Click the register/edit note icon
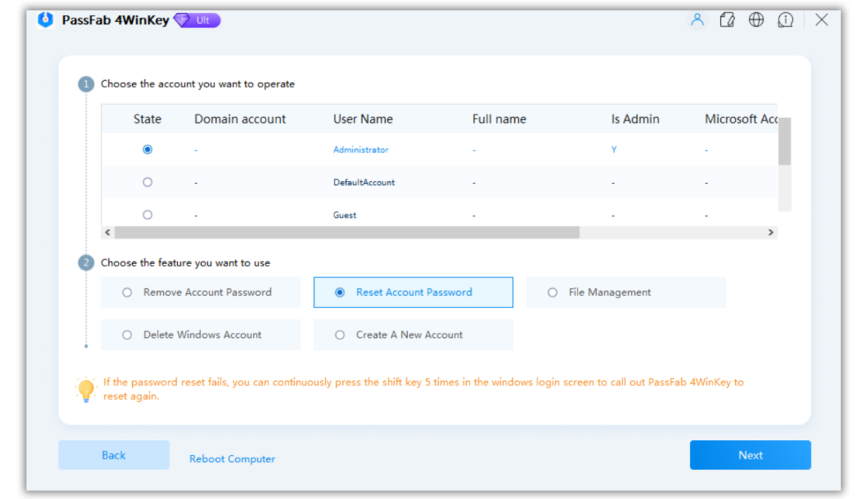Viewport: 868px width, 499px height. click(x=727, y=20)
